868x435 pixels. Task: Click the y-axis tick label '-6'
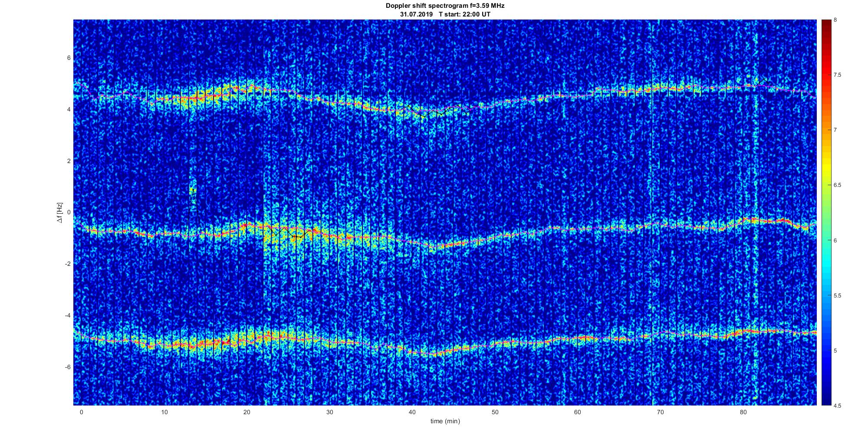coord(68,367)
